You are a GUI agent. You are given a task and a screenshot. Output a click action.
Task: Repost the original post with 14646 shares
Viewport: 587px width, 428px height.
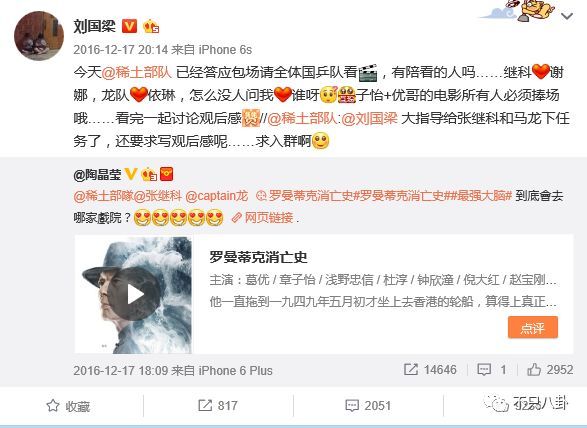coord(430,370)
